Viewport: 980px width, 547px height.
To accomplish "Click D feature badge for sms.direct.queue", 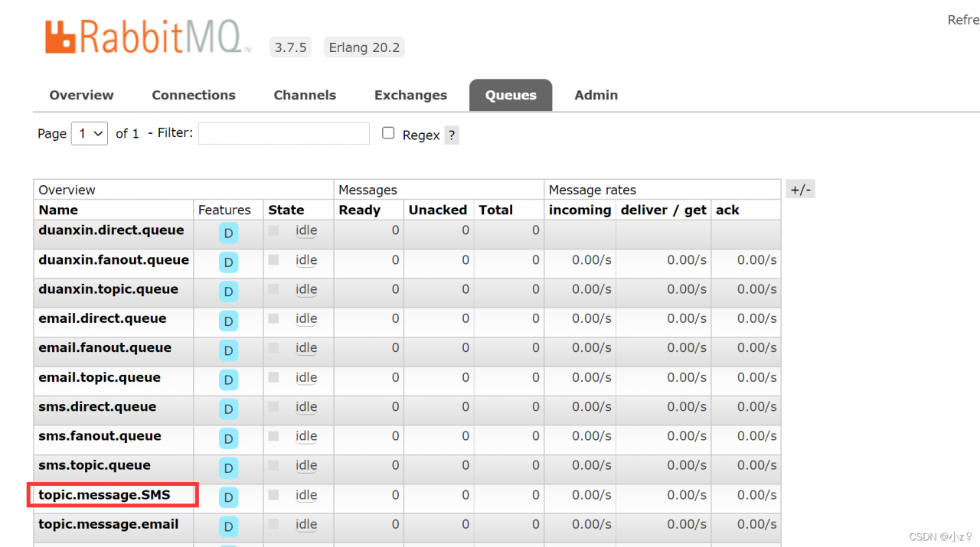I will [228, 409].
